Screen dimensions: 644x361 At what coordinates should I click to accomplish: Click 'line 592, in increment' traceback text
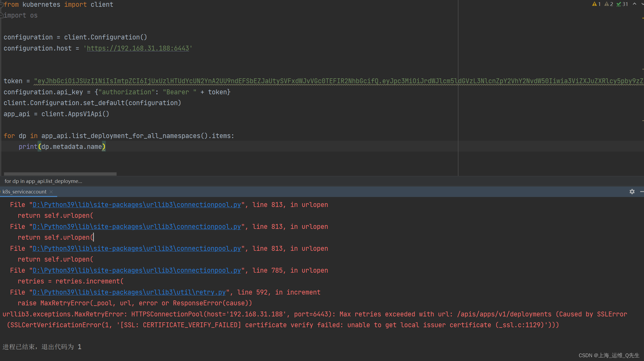point(279,292)
